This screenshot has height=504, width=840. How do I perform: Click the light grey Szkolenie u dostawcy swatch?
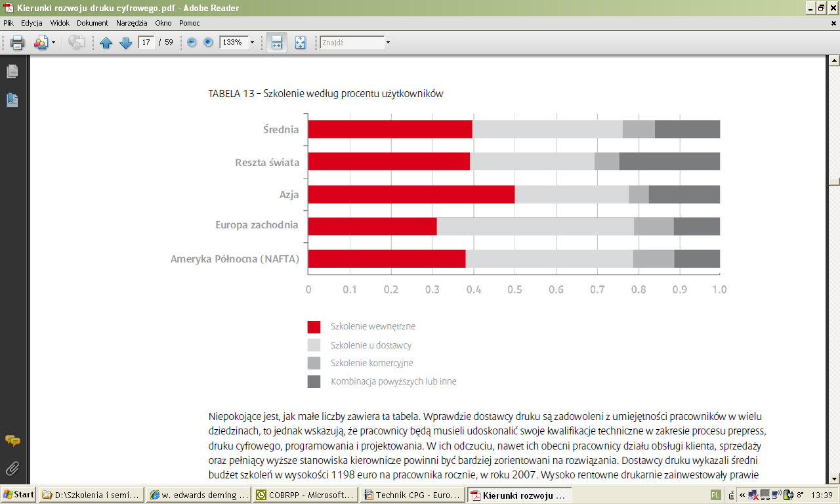[314, 345]
